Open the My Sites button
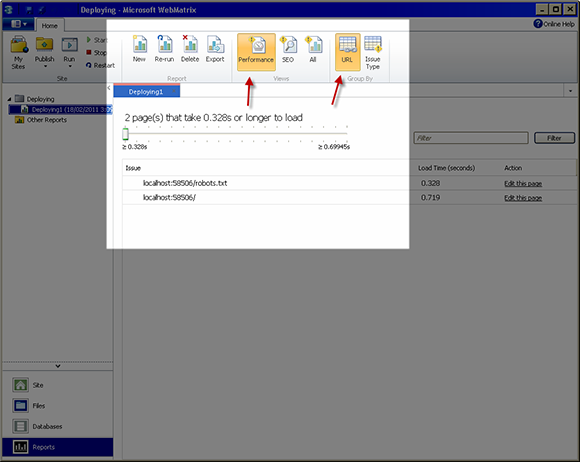The width and height of the screenshot is (580, 462). coord(18,52)
